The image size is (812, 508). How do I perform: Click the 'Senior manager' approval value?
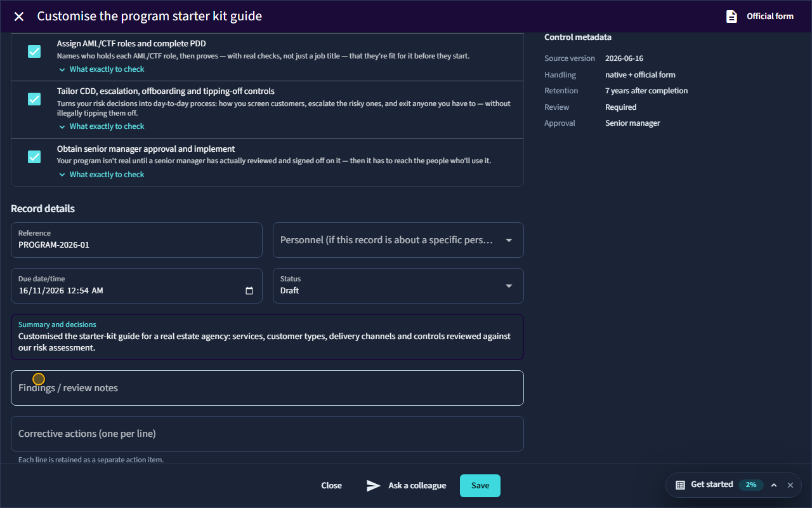coord(632,123)
